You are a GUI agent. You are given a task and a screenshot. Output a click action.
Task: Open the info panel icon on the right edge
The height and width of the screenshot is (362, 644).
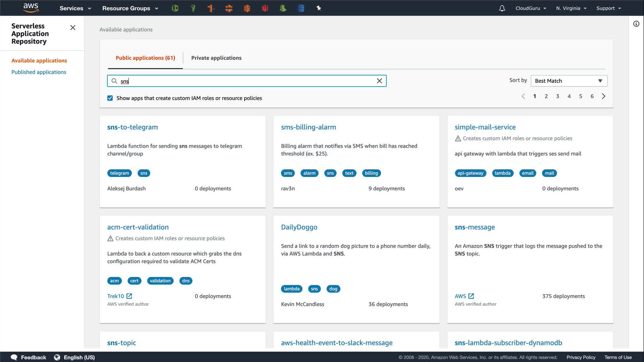point(636,24)
